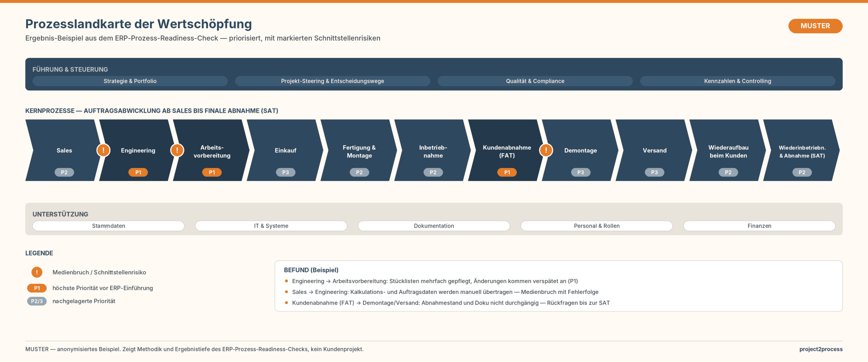Viewport: 868px width, 362px height.
Task: Select the Qualität & Compliance pill
Action: pos(535,81)
